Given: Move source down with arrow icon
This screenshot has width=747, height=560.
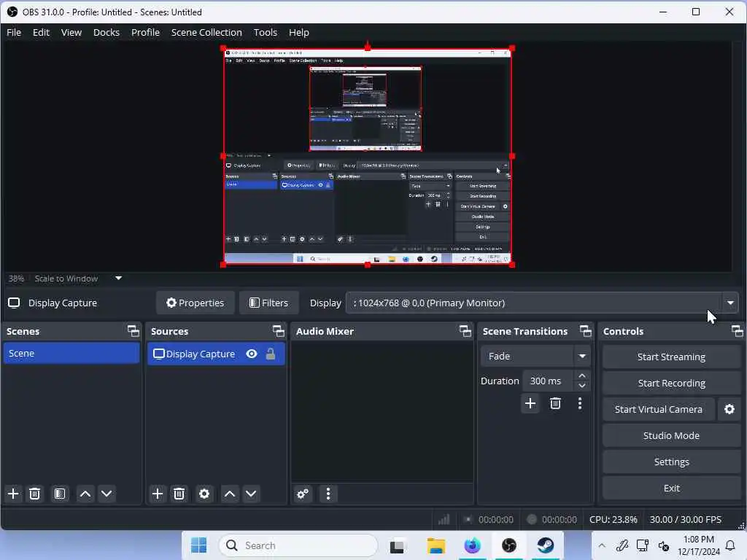Looking at the screenshot, I should 251,494.
